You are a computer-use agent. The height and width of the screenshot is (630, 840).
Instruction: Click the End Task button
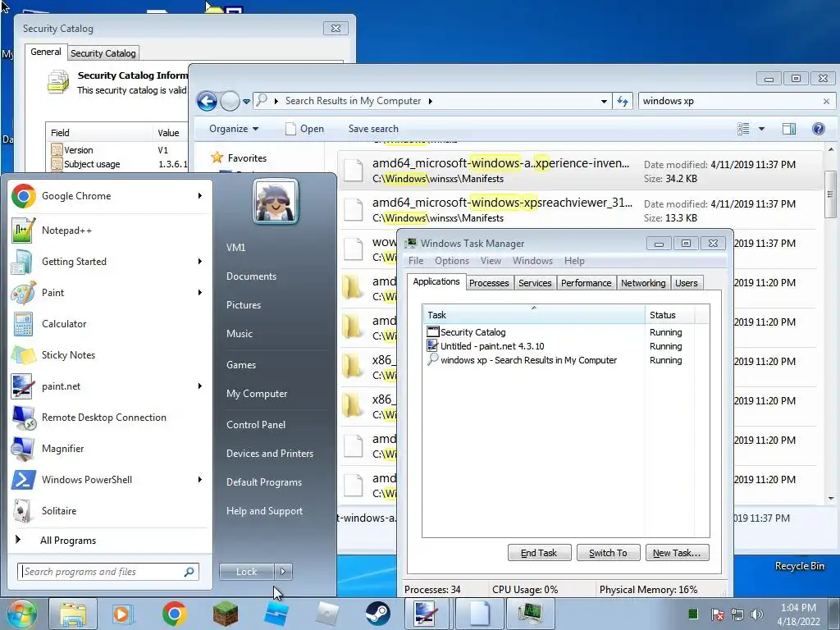539,553
